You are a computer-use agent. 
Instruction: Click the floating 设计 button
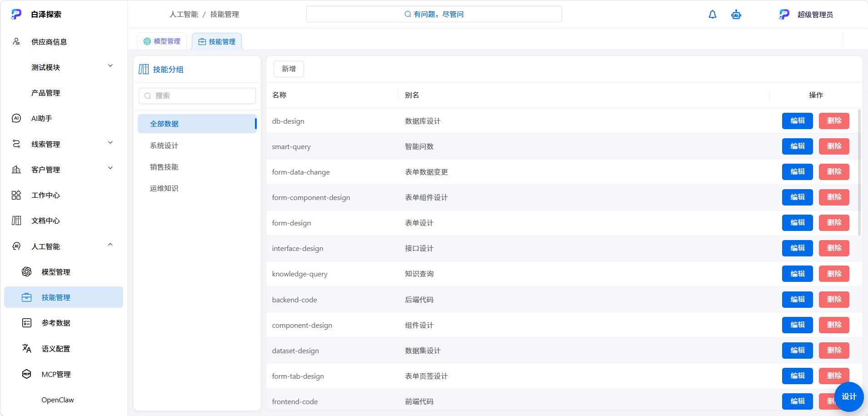[849, 397]
